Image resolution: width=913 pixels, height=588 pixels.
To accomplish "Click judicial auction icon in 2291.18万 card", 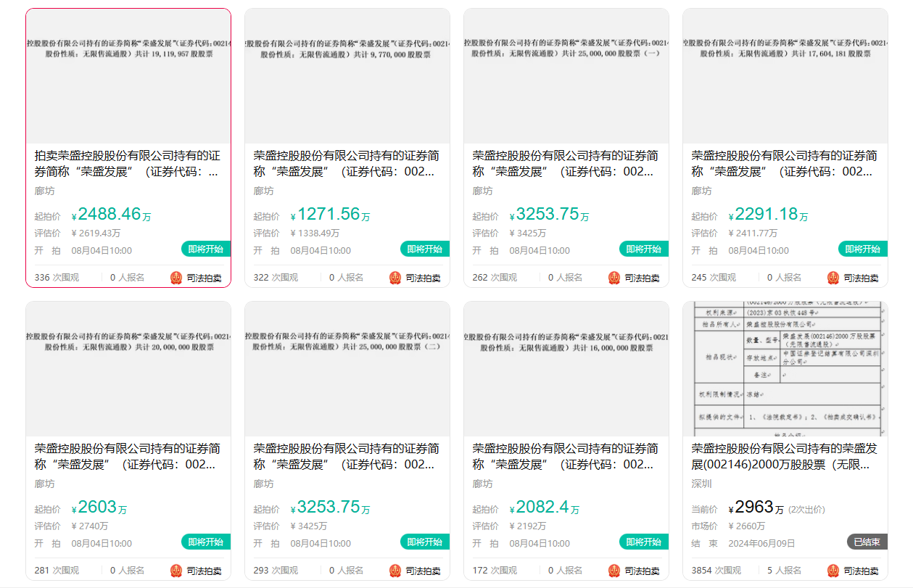I will [833, 278].
